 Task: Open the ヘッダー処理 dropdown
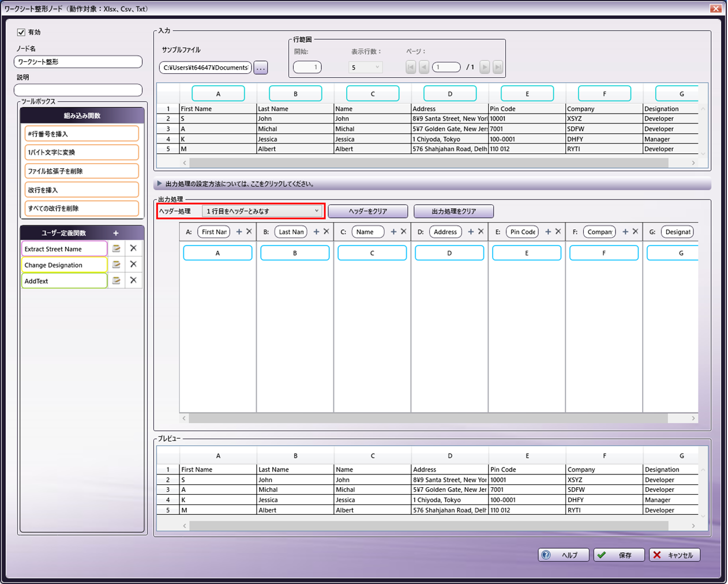[x=262, y=211]
